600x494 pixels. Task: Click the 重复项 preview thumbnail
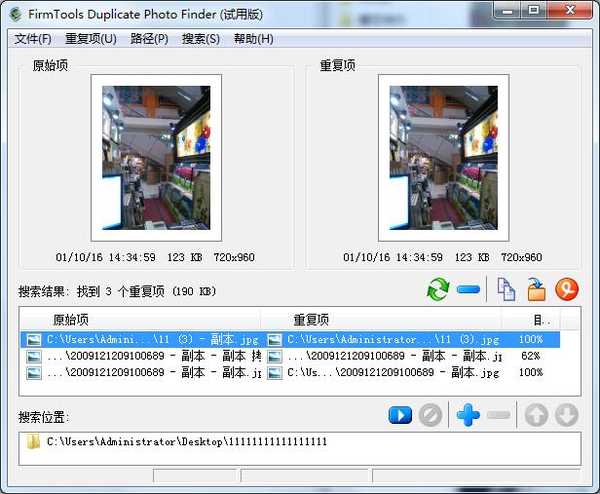[443, 158]
